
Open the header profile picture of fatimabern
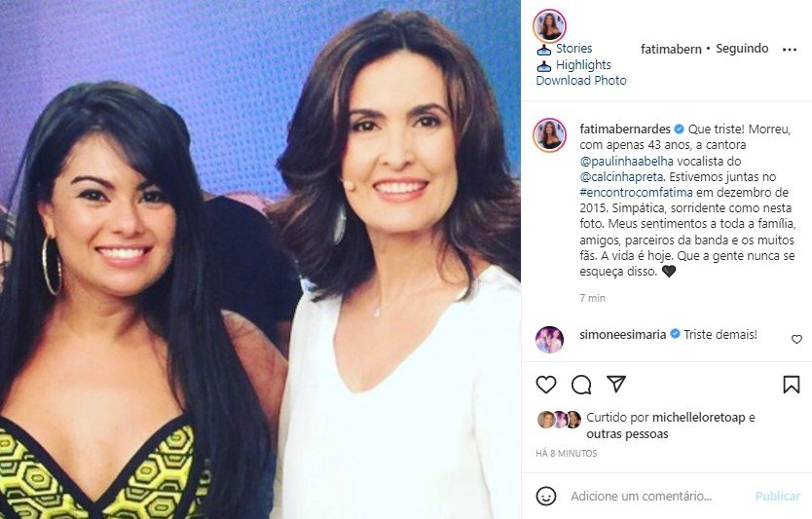pyautogui.click(x=549, y=25)
